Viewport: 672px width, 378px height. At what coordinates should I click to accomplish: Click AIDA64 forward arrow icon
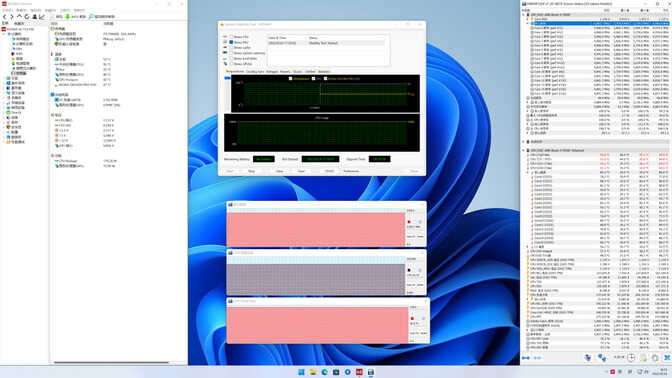point(12,16)
